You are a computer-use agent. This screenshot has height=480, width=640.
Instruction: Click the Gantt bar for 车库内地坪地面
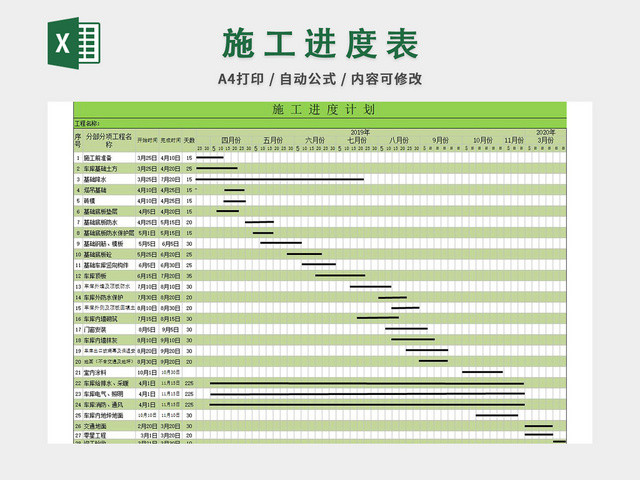click(x=497, y=416)
